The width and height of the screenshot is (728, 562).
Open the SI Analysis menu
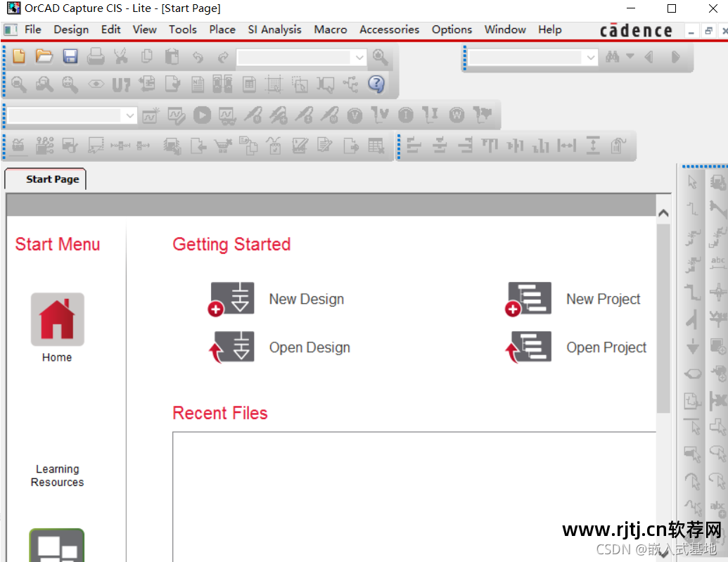274,30
